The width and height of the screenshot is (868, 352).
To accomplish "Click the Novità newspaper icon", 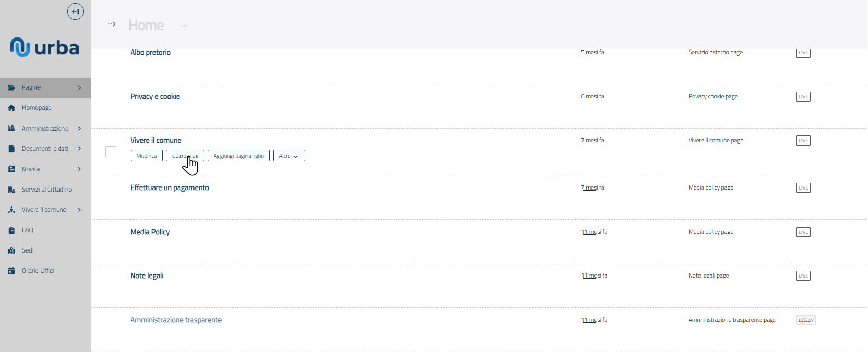I will point(11,169).
